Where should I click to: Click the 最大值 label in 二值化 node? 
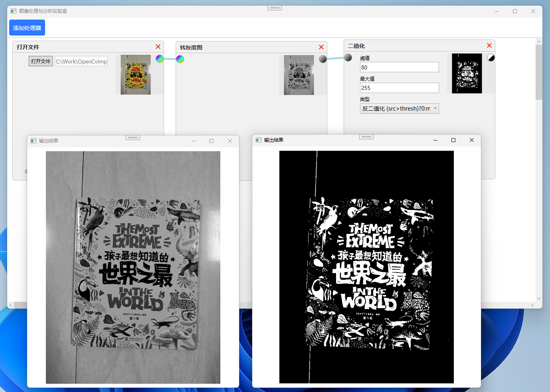pyautogui.click(x=367, y=79)
